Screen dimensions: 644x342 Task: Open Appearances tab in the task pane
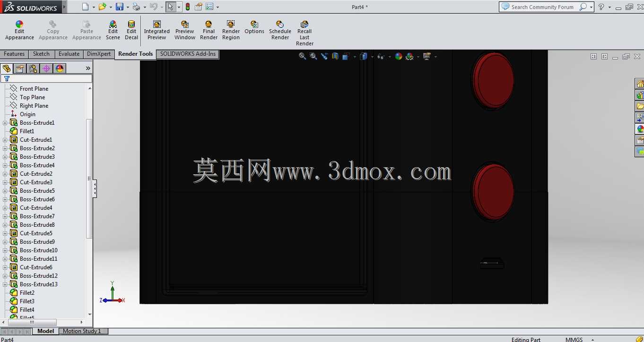[x=640, y=129]
